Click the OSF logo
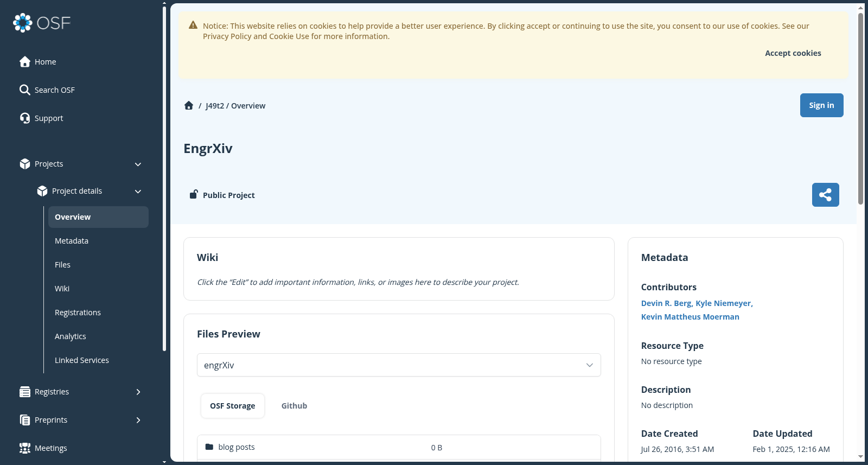 click(x=42, y=23)
